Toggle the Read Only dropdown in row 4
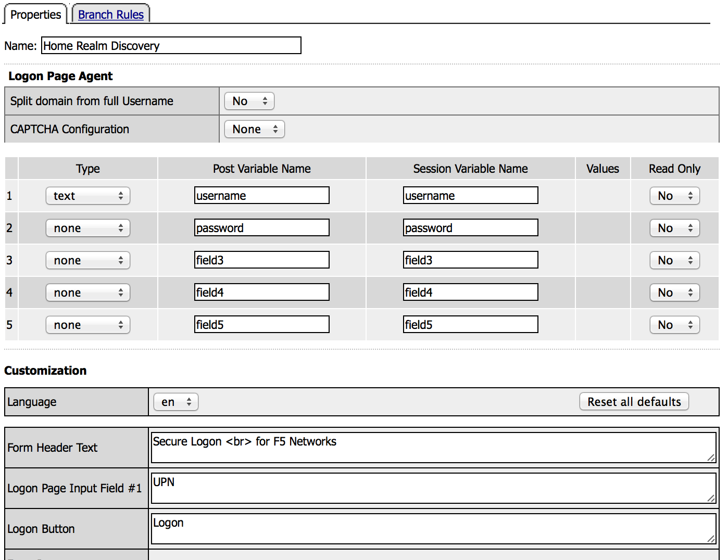The height and width of the screenshot is (560, 728). 674,292
